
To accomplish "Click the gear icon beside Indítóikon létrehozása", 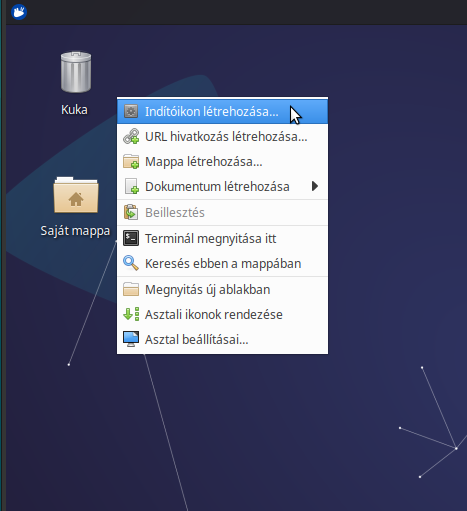I will click(131, 111).
